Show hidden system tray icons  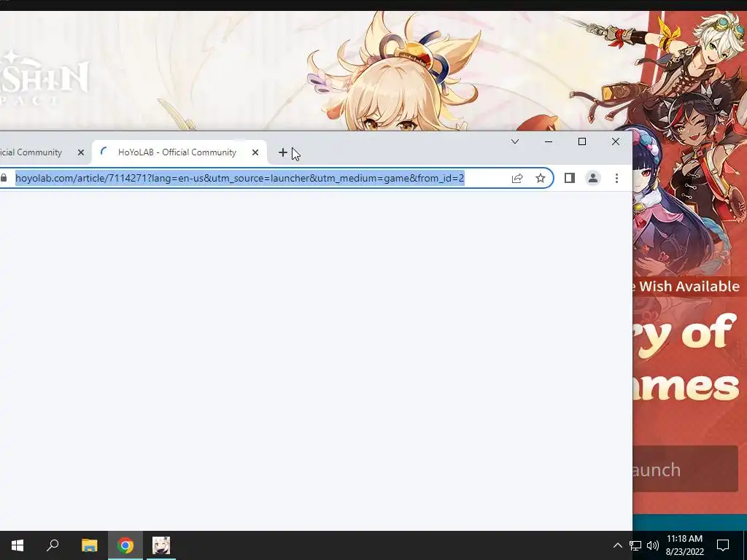(x=617, y=545)
